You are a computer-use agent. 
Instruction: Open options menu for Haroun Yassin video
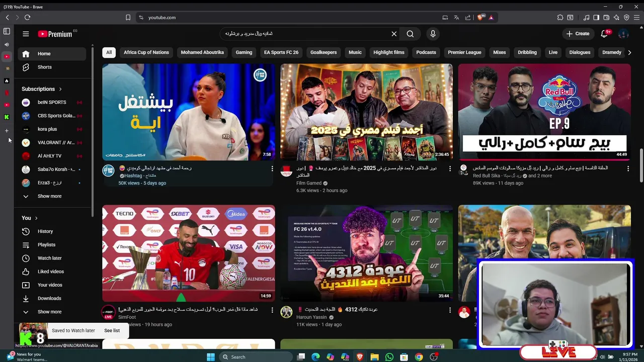(x=450, y=310)
